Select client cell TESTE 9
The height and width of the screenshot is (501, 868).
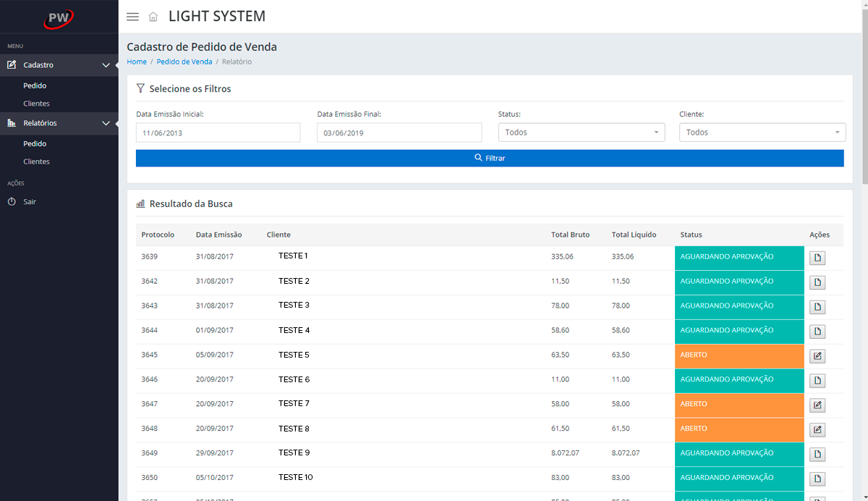(x=294, y=452)
